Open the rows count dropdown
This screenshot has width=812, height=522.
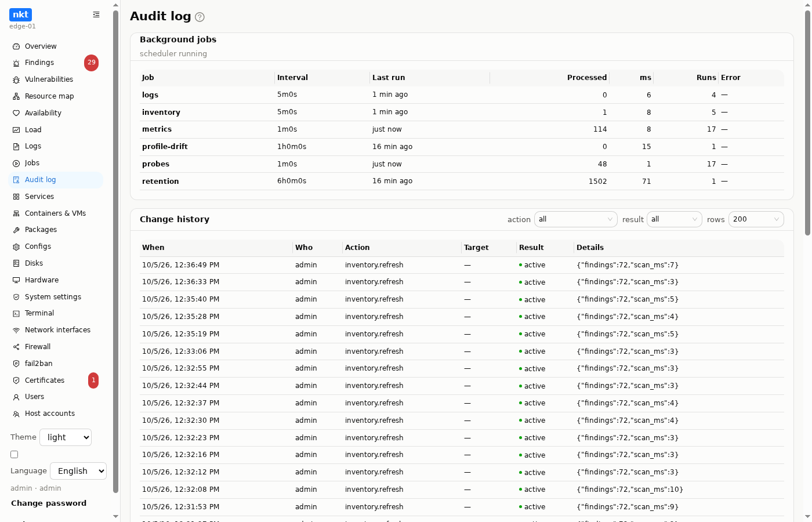tap(756, 219)
